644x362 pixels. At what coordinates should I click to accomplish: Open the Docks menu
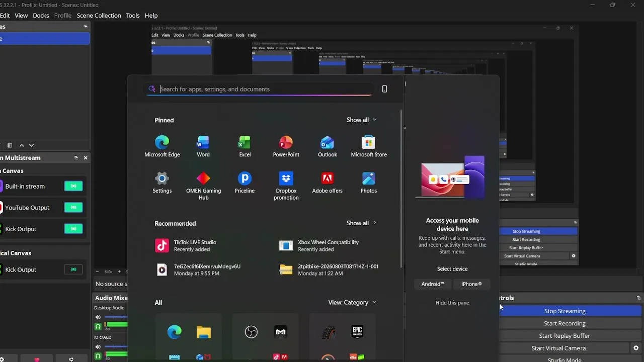tap(41, 16)
